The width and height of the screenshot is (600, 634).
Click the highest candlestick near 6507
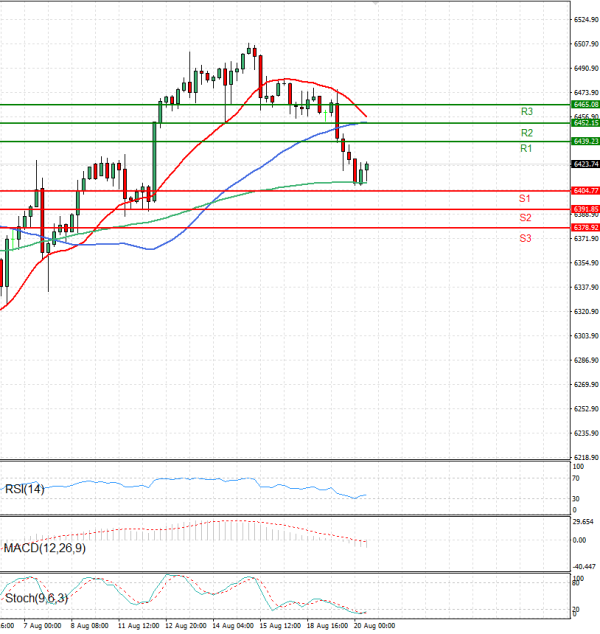click(x=249, y=50)
